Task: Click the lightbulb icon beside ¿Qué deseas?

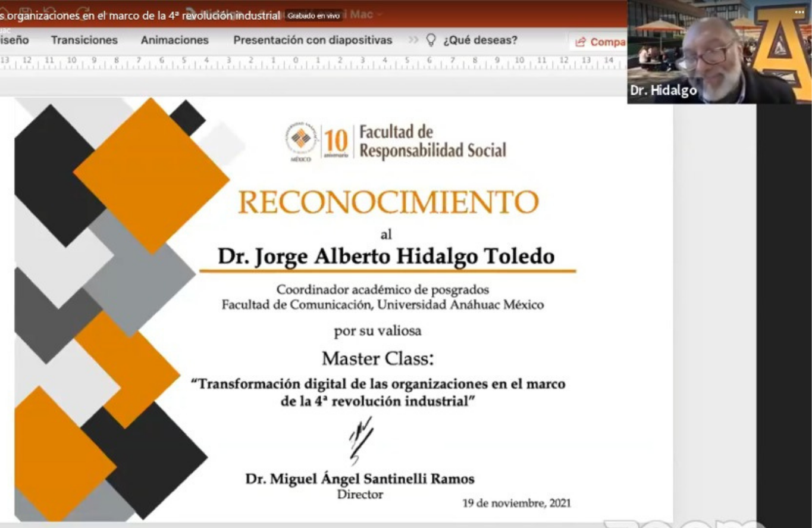Action: click(x=431, y=40)
